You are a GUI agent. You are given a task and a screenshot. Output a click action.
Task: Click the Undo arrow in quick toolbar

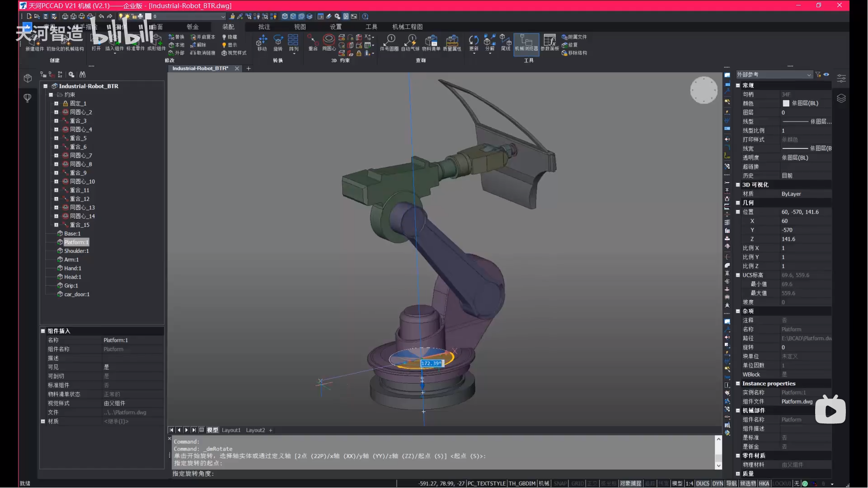(x=101, y=16)
